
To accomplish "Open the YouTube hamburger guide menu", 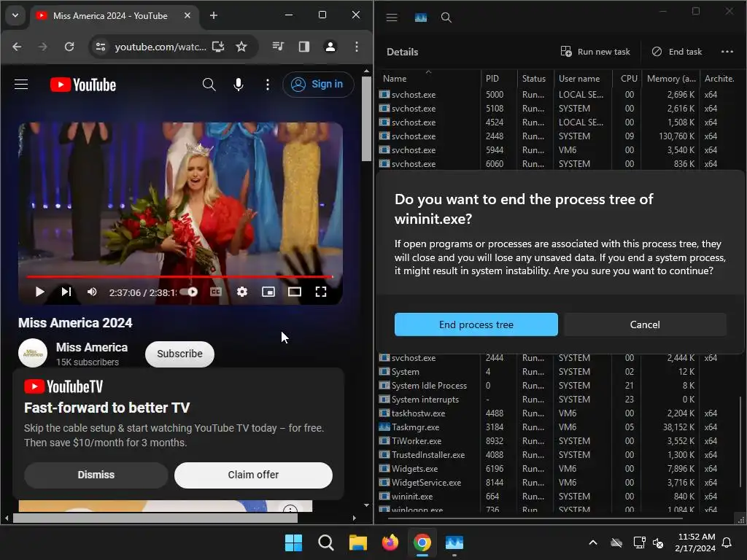I will coord(21,85).
